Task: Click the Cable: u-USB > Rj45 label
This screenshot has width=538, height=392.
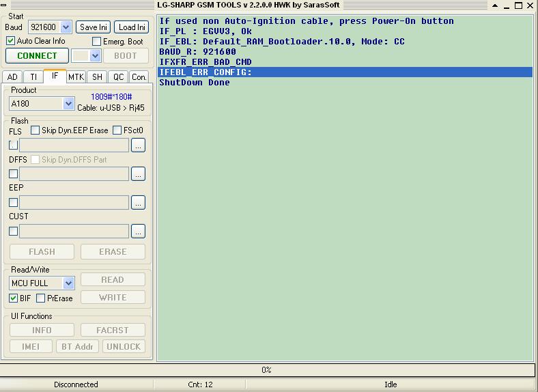Action: 111,108
